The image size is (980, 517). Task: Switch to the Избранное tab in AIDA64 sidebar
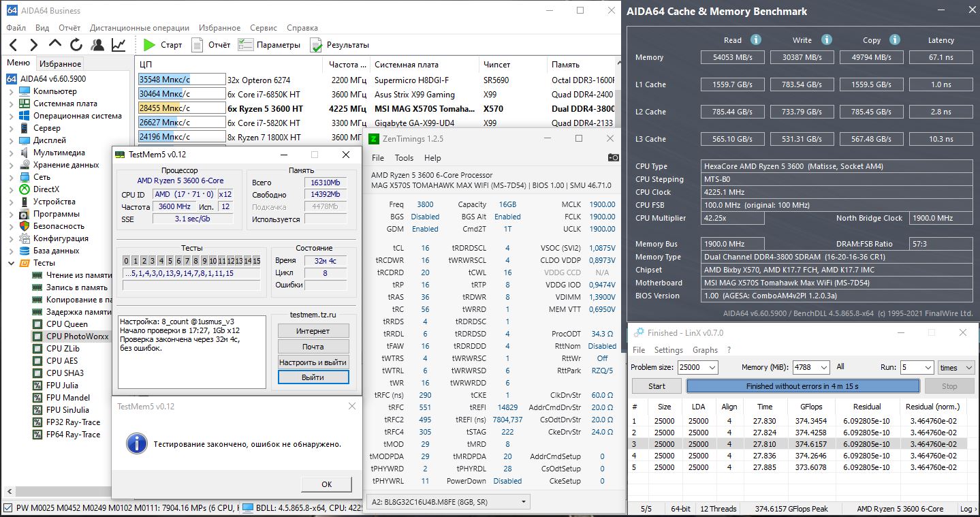click(60, 63)
